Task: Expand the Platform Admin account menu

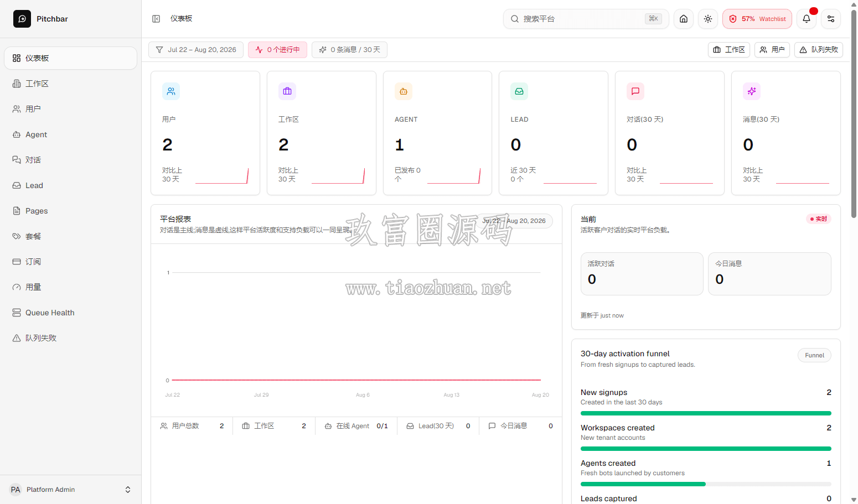Action: coord(70,490)
